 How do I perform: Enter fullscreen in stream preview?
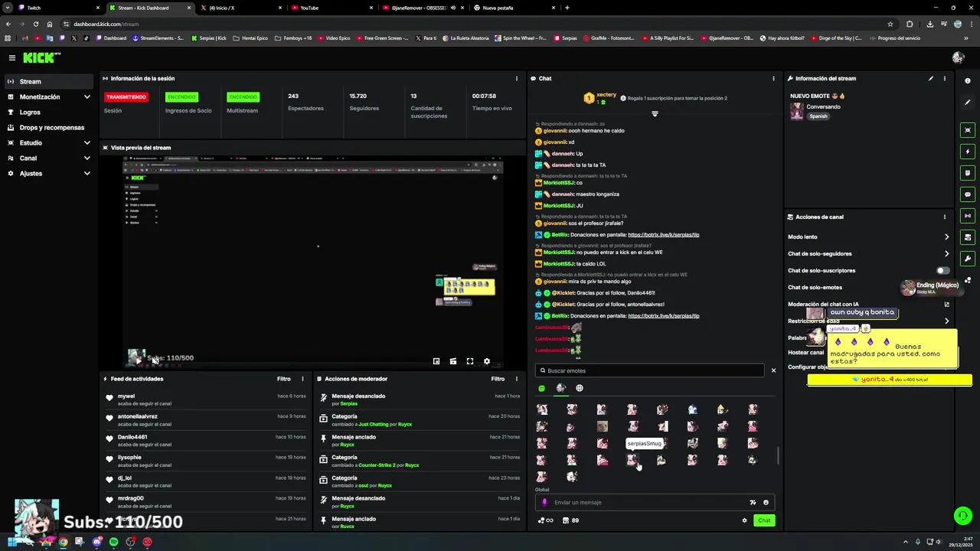click(470, 361)
